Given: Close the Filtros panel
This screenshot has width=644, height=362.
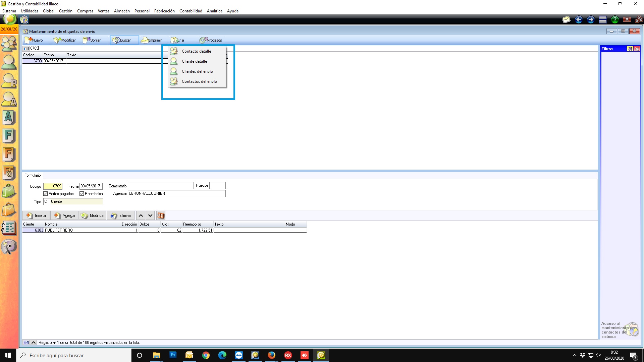Looking at the screenshot, I should point(637,49).
